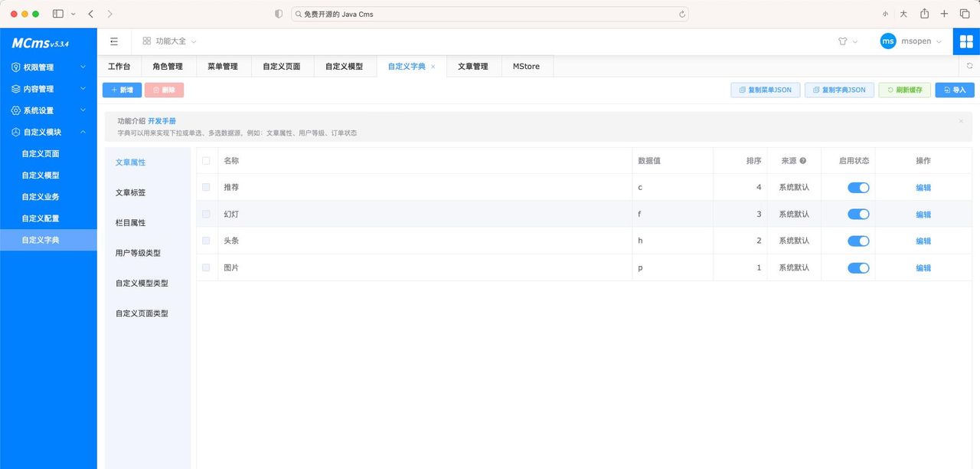This screenshot has width=980, height=469.
Task: Open the MStore tab
Action: 526,66
